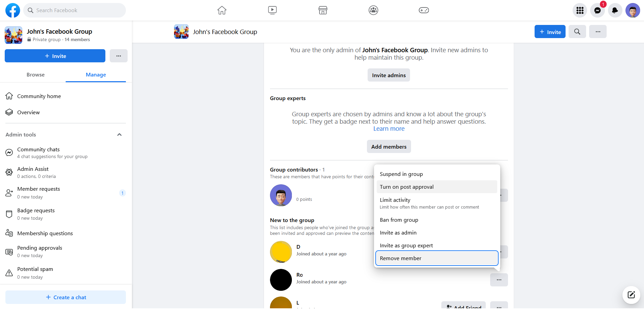Open Community chats admin tool

coord(66,153)
